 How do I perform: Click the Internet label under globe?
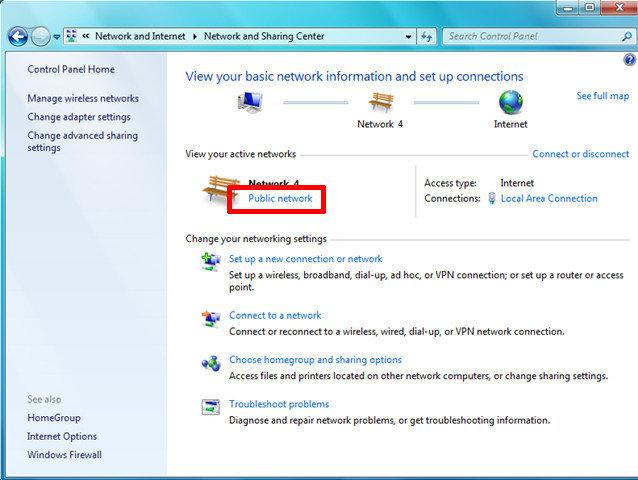click(511, 124)
